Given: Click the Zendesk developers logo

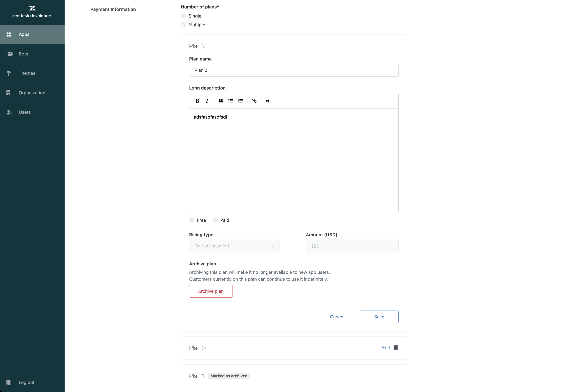Looking at the screenshot, I should pos(32,12).
